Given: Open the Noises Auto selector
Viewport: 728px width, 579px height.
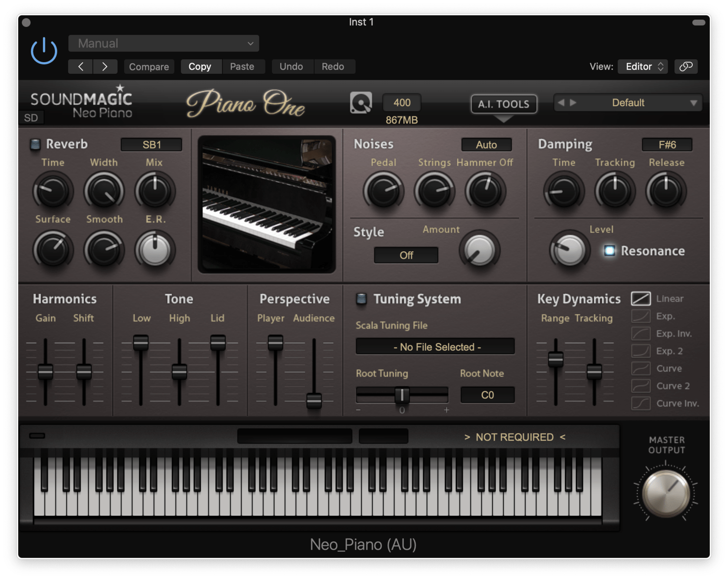Looking at the screenshot, I should pyautogui.click(x=486, y=145).
